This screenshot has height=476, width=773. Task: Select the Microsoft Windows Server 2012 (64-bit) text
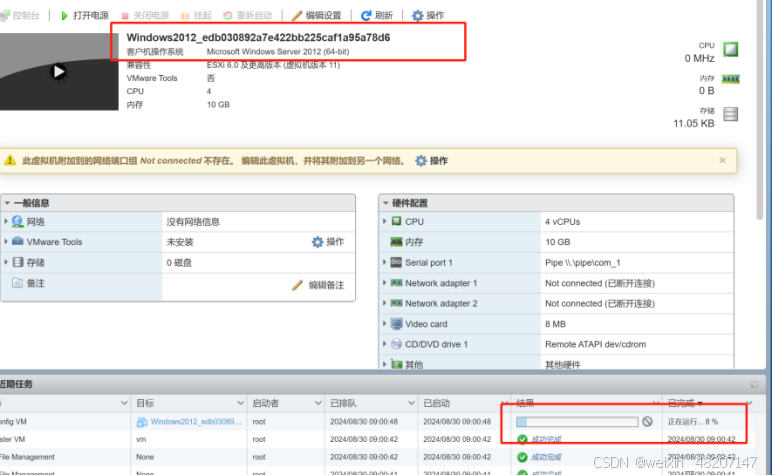pos(278,52)
